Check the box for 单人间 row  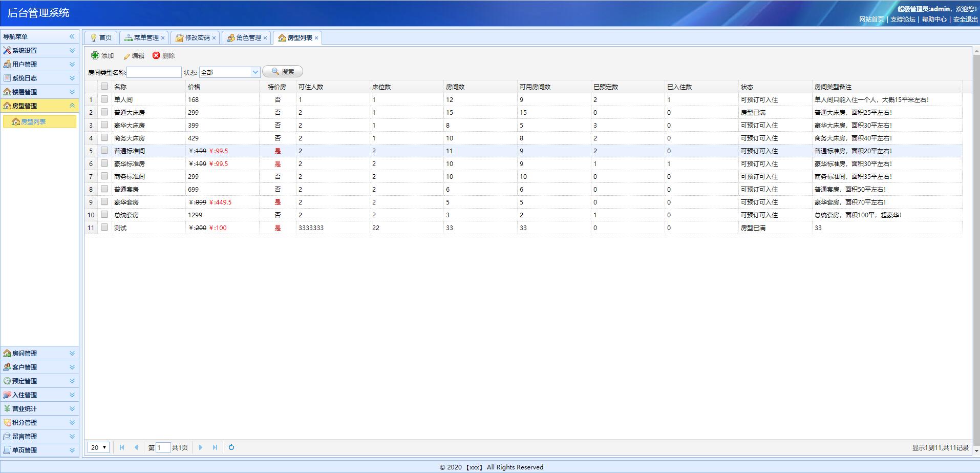pyautogui.click(x=104, y=99)
